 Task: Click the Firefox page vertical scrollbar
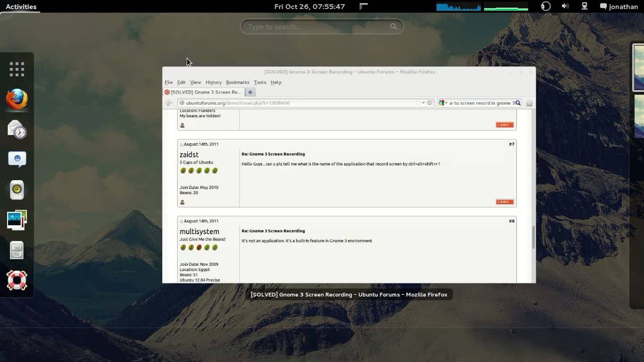click(533, 237)
